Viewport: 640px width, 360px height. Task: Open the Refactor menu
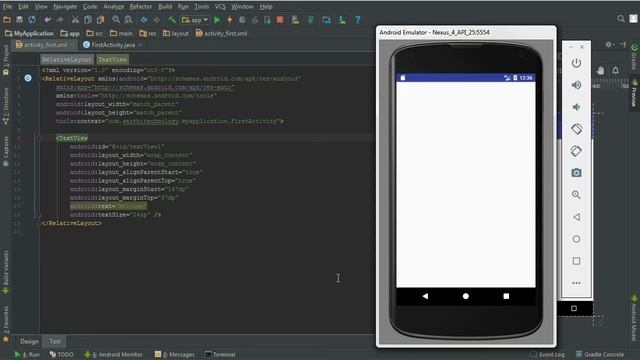click(x=141, y=7)
